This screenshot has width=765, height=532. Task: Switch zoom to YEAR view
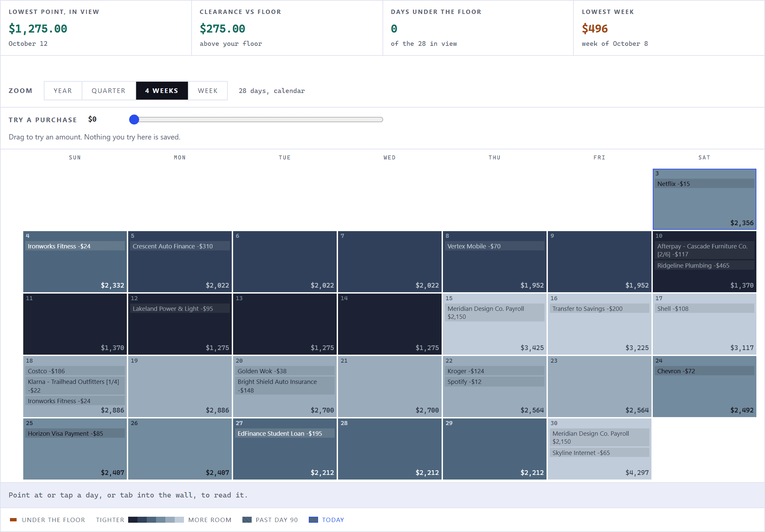[63, 91]
